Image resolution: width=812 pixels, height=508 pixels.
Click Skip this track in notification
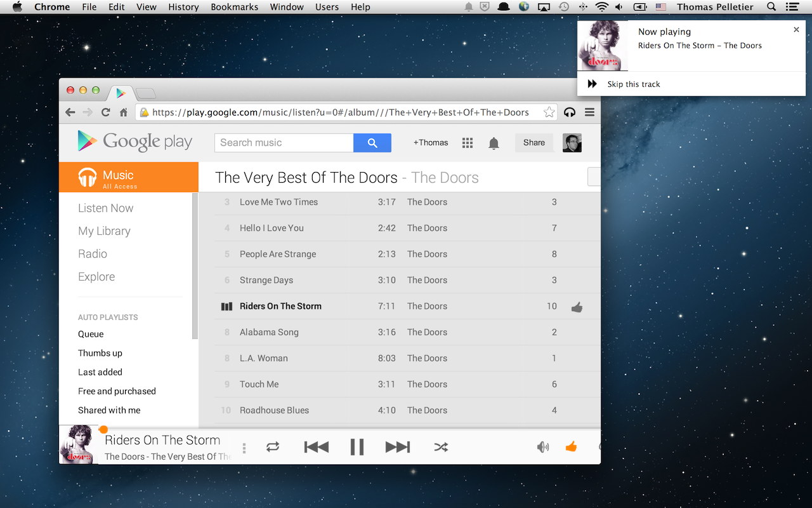(634, 84)
